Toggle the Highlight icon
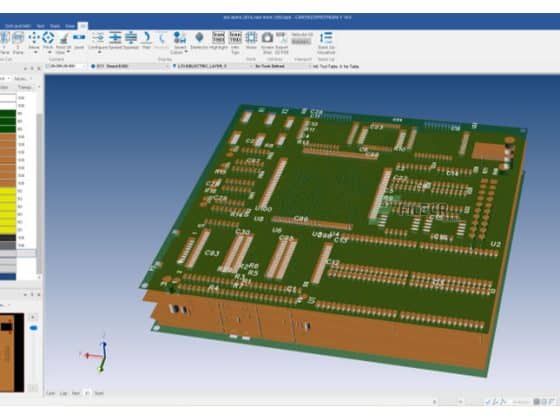Image resolution: width=560 pixels, height=420 pixels. (218, 38)
